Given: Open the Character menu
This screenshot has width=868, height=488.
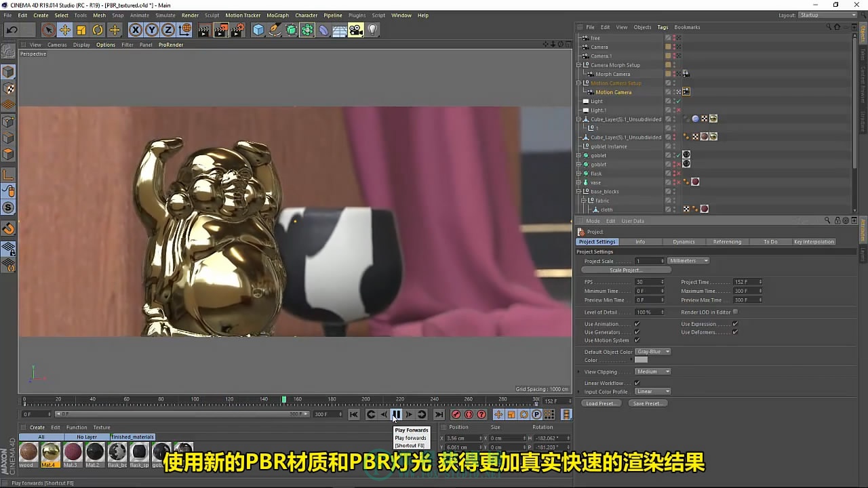Looking at the screenshot, I should coord(307,15).
